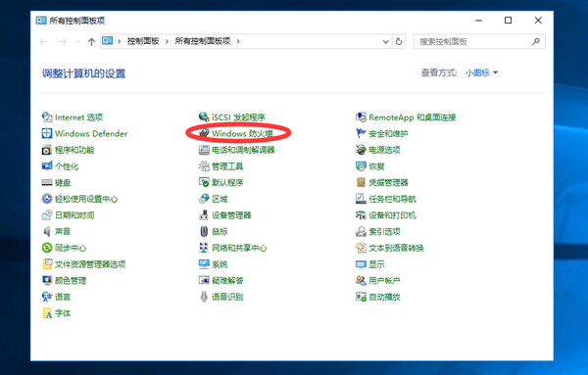Screen dimensions: 588x375
Task: Open the Windows 防火墙 link
Action: pos(242,133)
